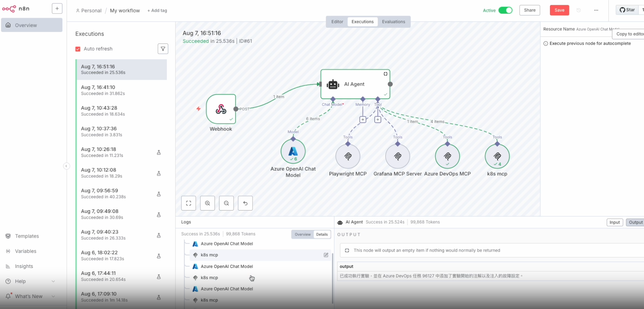Open the Playwright MCP node
644x309 pixels.
348,156
